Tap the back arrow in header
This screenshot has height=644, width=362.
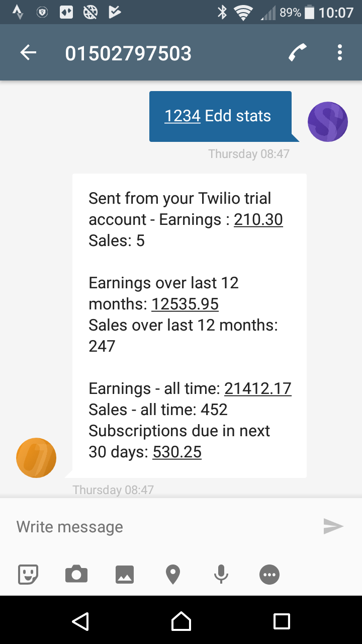(x=28, y=53)
